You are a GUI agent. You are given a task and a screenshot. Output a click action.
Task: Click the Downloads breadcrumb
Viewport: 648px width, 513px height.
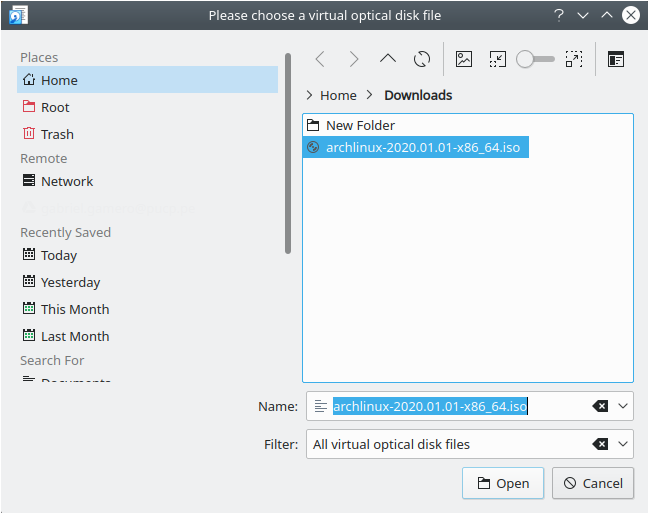(418, 95)
